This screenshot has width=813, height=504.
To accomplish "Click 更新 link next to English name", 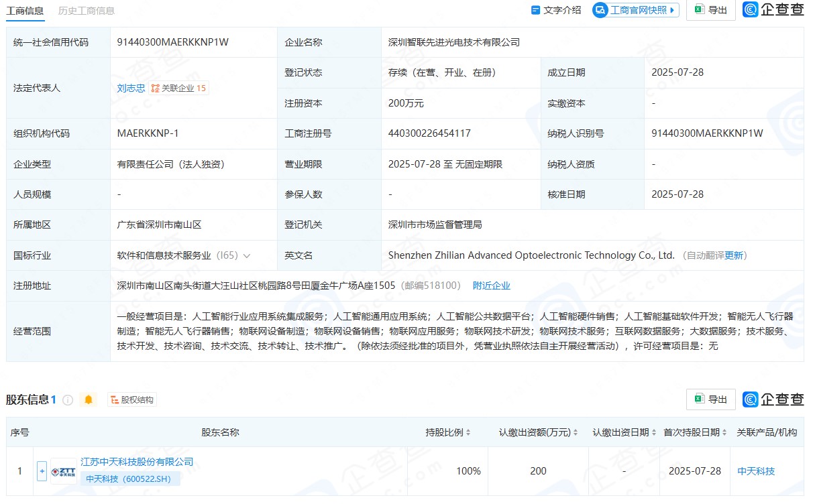I will pyautogui.click(x=734, y=255).
